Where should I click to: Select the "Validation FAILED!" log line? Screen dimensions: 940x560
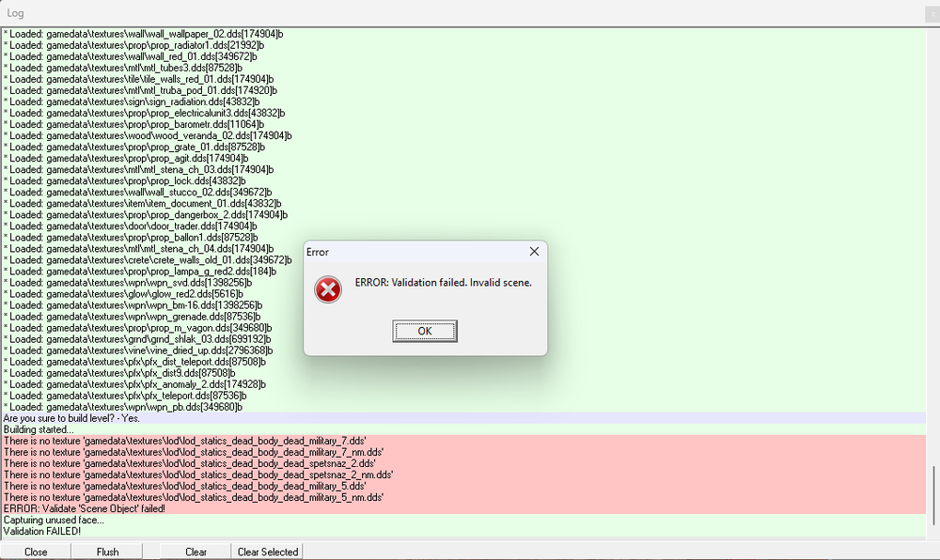(x=463, y=531)
